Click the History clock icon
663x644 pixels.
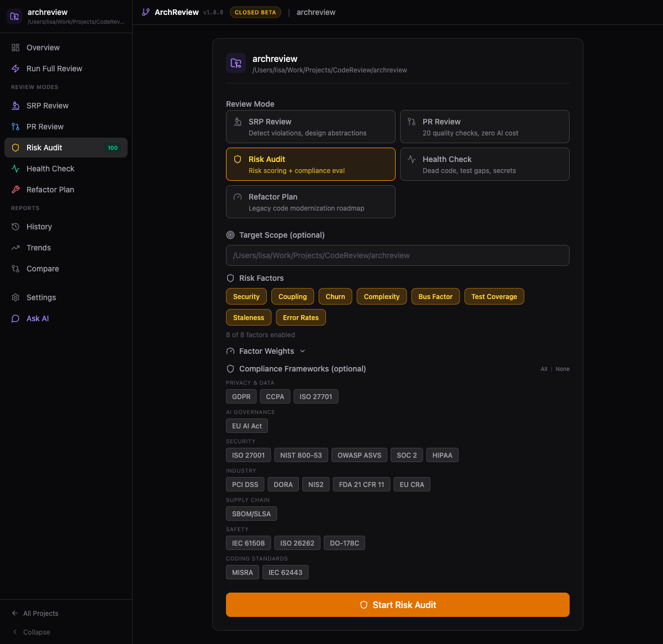click(x=15, y=227)
